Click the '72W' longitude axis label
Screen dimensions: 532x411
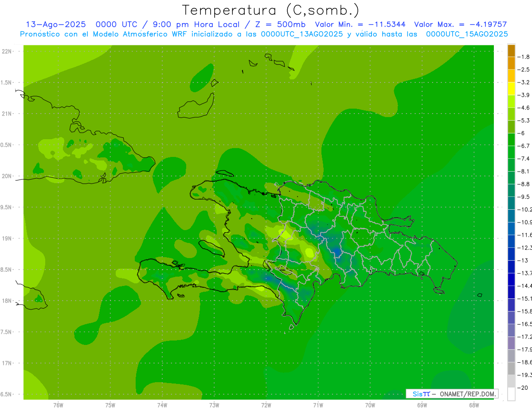point(266,405)
